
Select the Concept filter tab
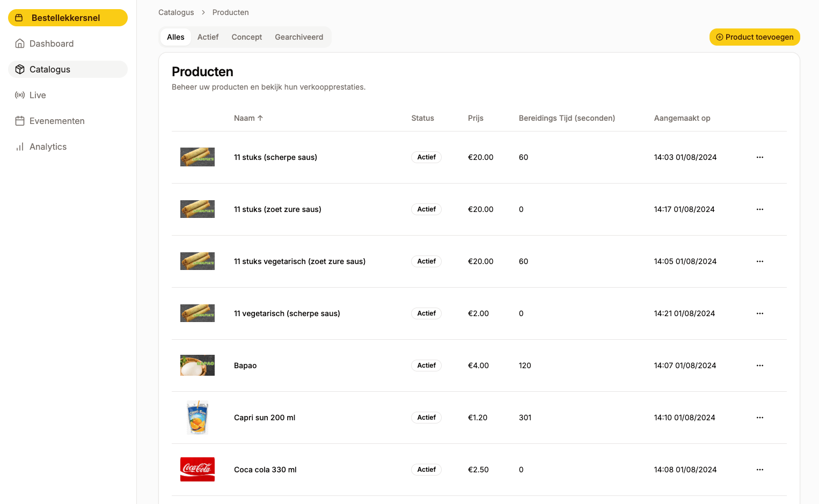coord(246,37)
